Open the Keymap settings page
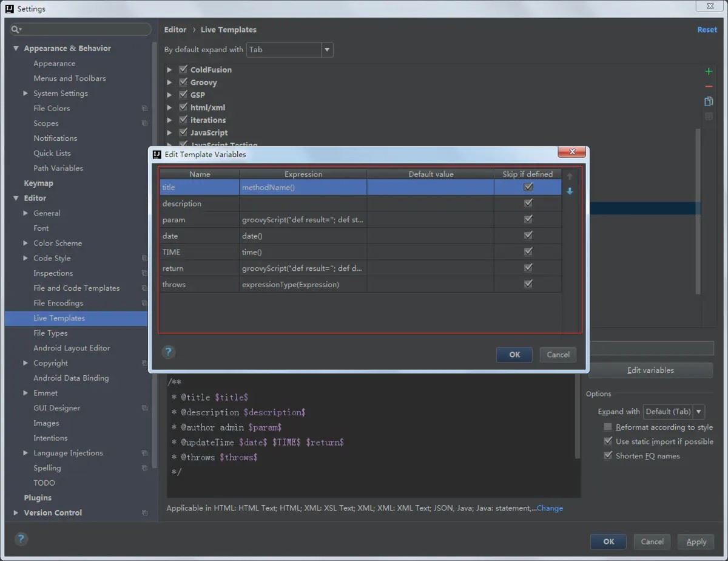728x561 pixels. pyautogui.click(x=38, y=183)
